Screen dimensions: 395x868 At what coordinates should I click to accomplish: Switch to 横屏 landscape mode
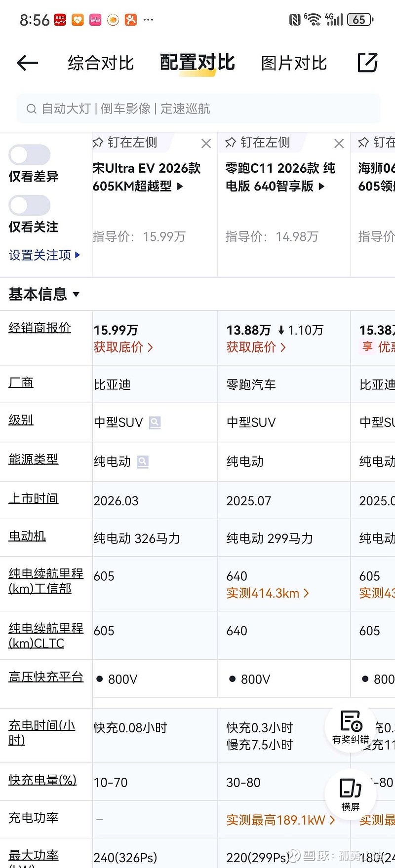pyautogui.click(x=351, y=794)
